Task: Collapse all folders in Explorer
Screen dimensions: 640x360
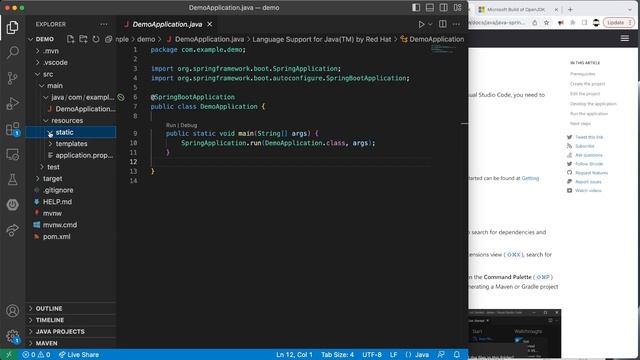Action: pyautogui.click(x=109, y=39)
